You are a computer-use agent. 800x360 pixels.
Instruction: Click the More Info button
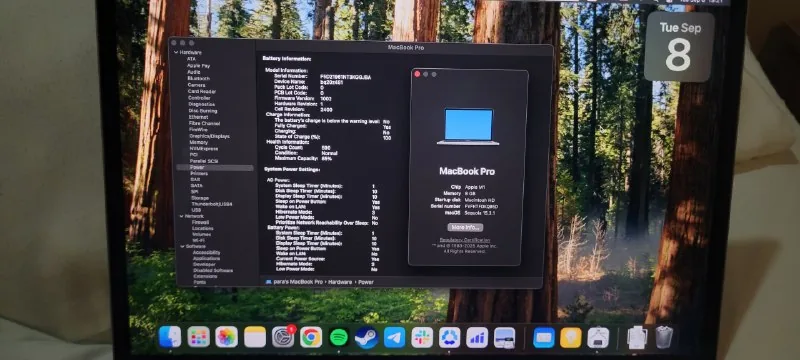click(x=465, y=227)
